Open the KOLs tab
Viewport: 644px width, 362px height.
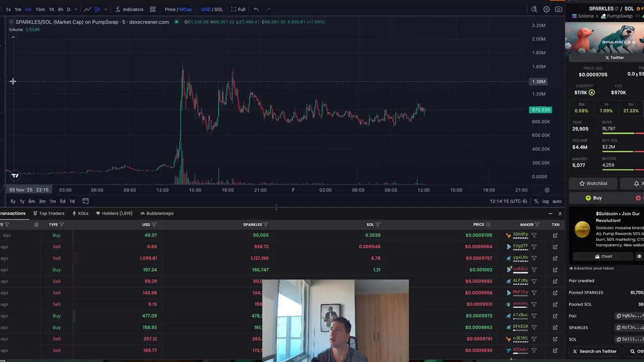pyautogui.click(x=80, y=213)
